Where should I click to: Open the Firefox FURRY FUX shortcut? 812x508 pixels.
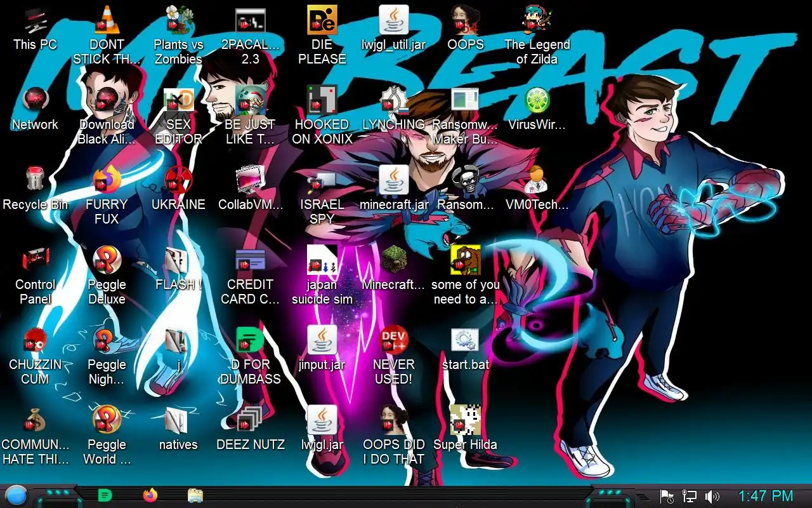(x=107, y=181)
